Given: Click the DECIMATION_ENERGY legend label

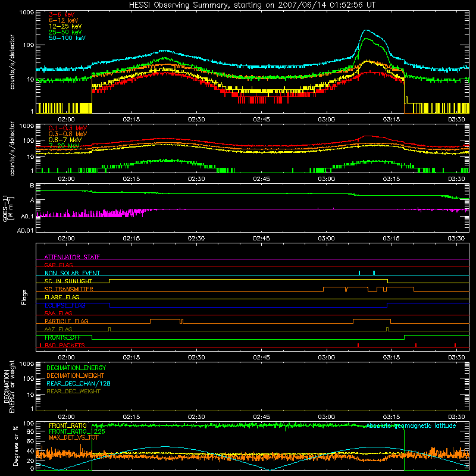Looking at the screenshot, I should 76,368.
